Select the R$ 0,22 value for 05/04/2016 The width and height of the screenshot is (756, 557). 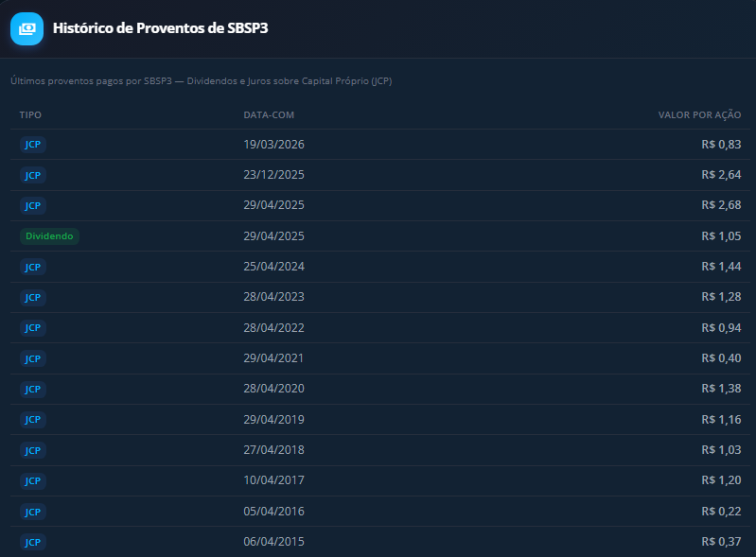click(721, 512)
